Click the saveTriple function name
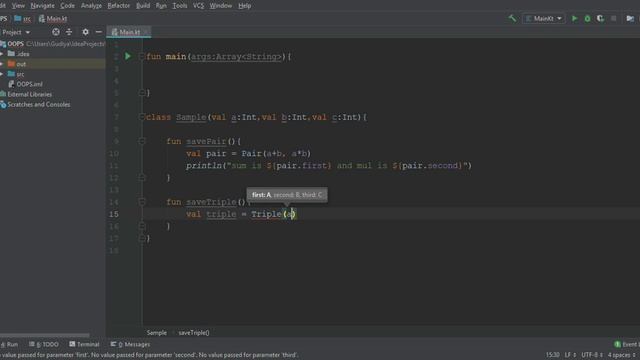The height and width of the screenshot is (360, 640). [211, 202]
